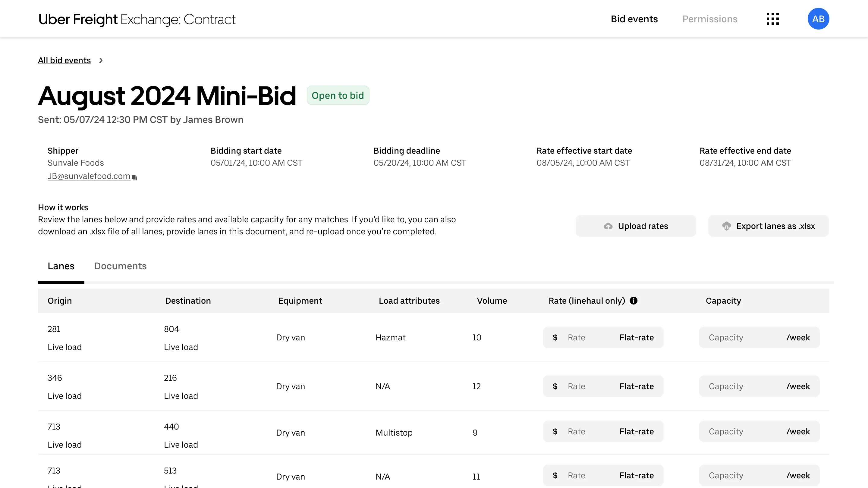Click the breadcrumb chevron after All bid events

click(x=101, y=60)
